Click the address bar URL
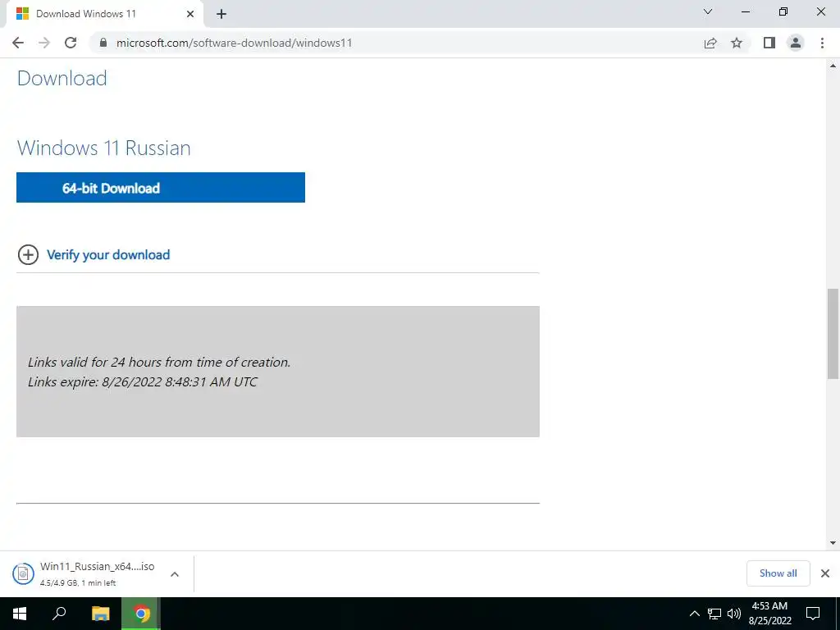The width and height of the screenshot is (840, 630). click(234, 43)
